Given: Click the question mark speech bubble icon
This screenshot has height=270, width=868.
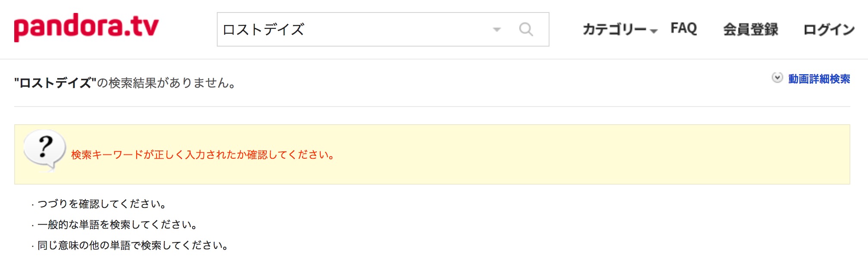Looking at the screenshot, I should (44, 151).
